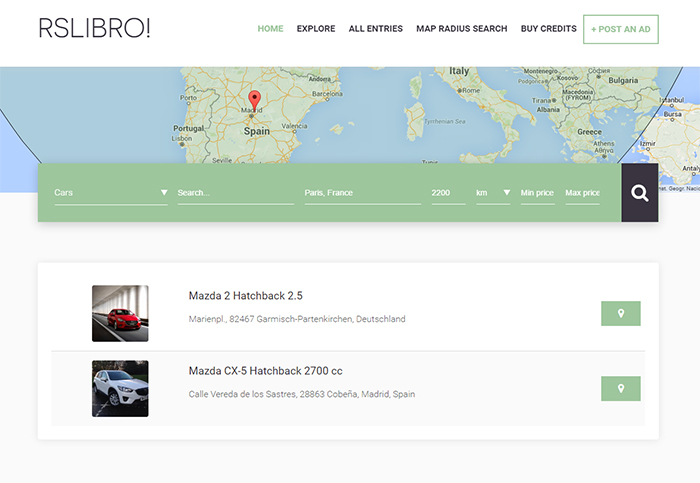This screenshot has width=700, height=483.
Task: Click the Cobeña, Madrid, Spain address text
Action: pos(302,394)
